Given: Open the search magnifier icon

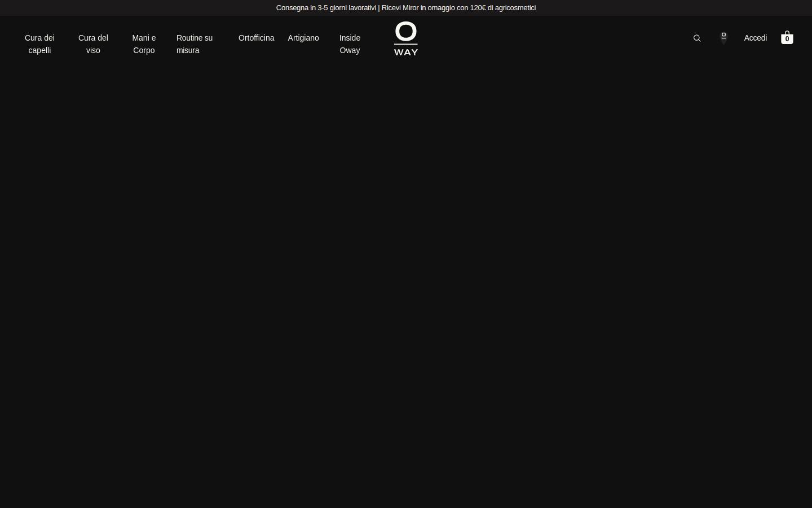Looking at the screenshot, I should coord(697,38).
